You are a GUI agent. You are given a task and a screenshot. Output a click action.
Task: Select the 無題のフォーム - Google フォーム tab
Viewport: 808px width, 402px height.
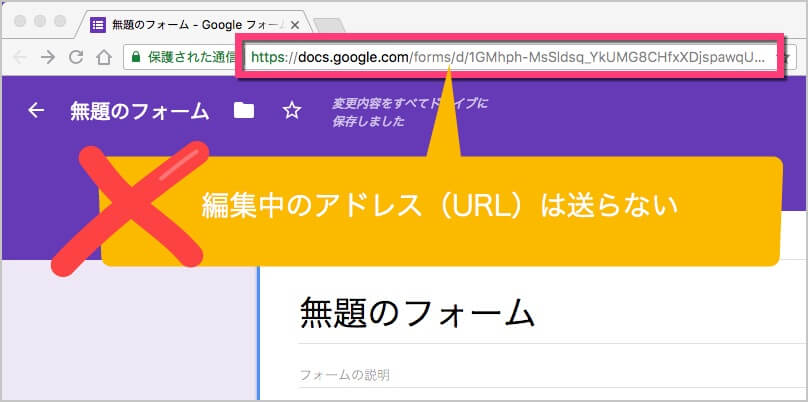[x=195, y=25]
